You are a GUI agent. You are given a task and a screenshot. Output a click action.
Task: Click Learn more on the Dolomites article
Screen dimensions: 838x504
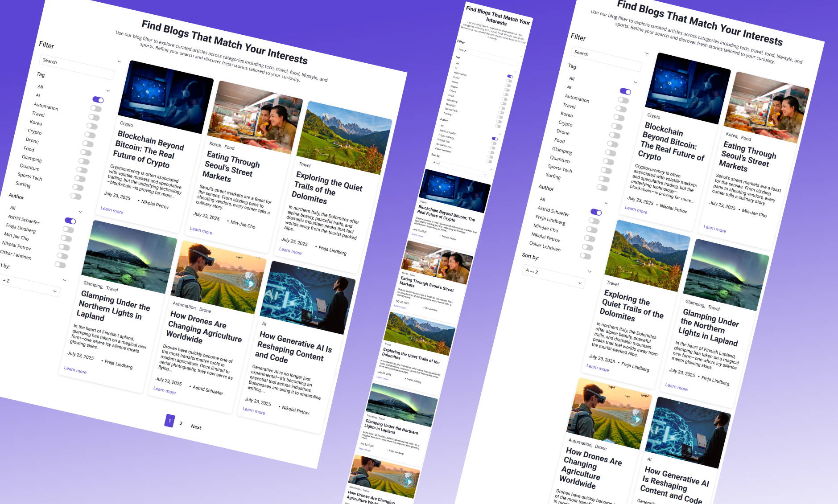coord(290,251)
